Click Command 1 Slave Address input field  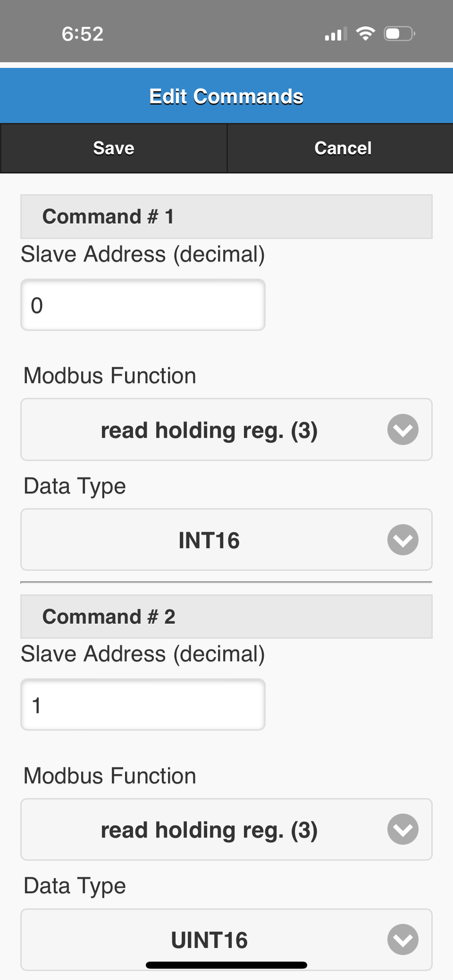[143, 305]
